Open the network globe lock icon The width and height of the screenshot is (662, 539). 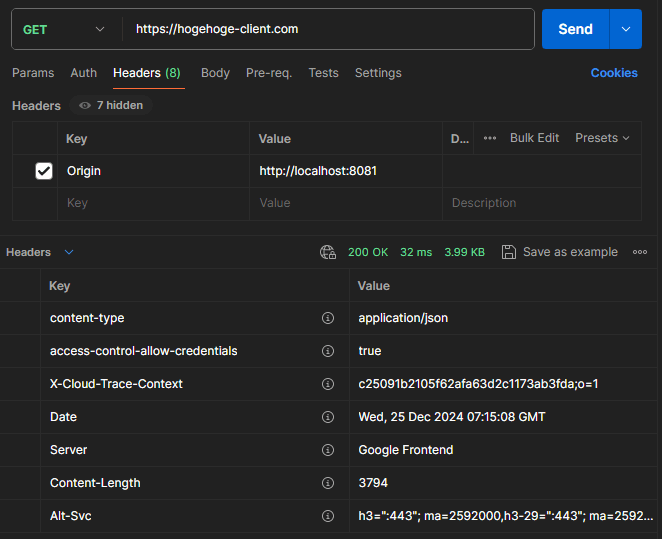328,252
